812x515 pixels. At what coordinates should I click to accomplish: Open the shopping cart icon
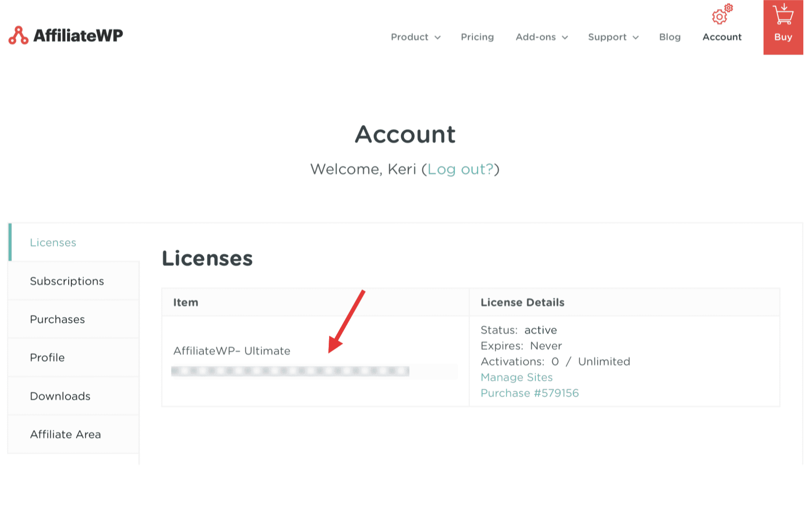point(783,27)
